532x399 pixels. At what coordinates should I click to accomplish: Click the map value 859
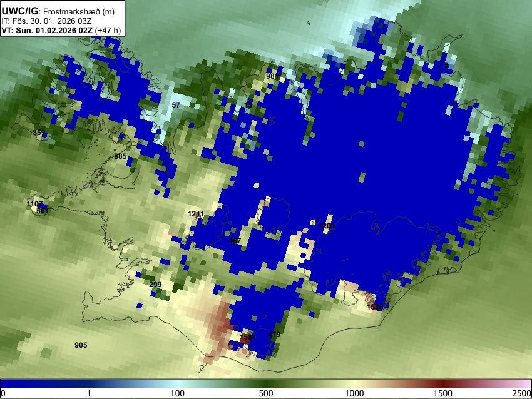coord(39,133)
